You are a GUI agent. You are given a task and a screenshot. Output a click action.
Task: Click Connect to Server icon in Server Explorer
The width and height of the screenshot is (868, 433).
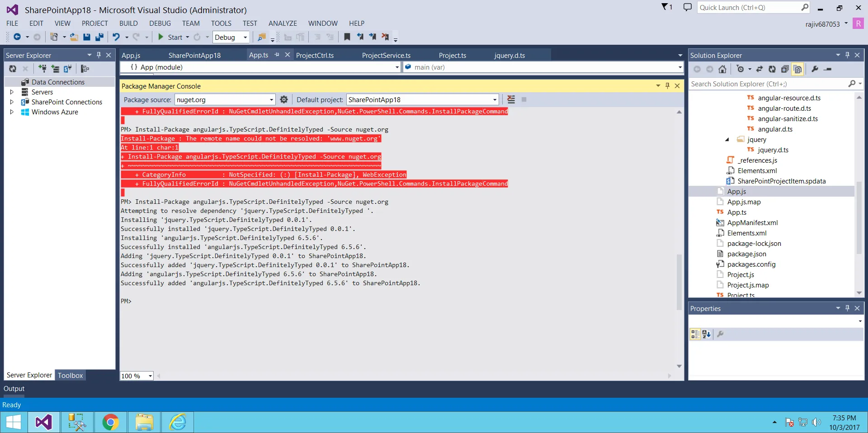coord(55,69)
